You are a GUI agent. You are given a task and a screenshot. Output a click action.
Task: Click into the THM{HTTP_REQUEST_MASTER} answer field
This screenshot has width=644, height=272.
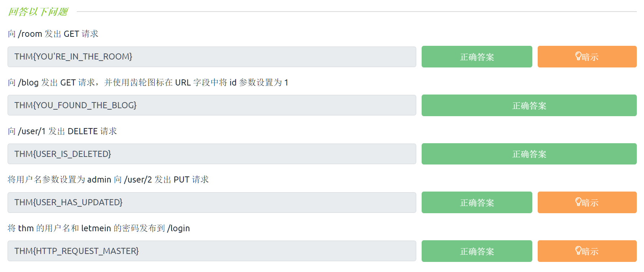coord(212,251)
